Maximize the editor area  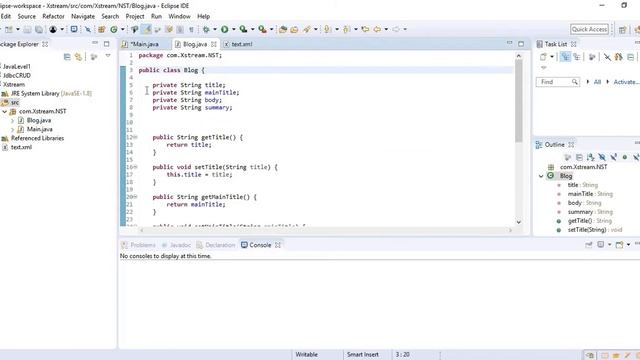(521, 44)
